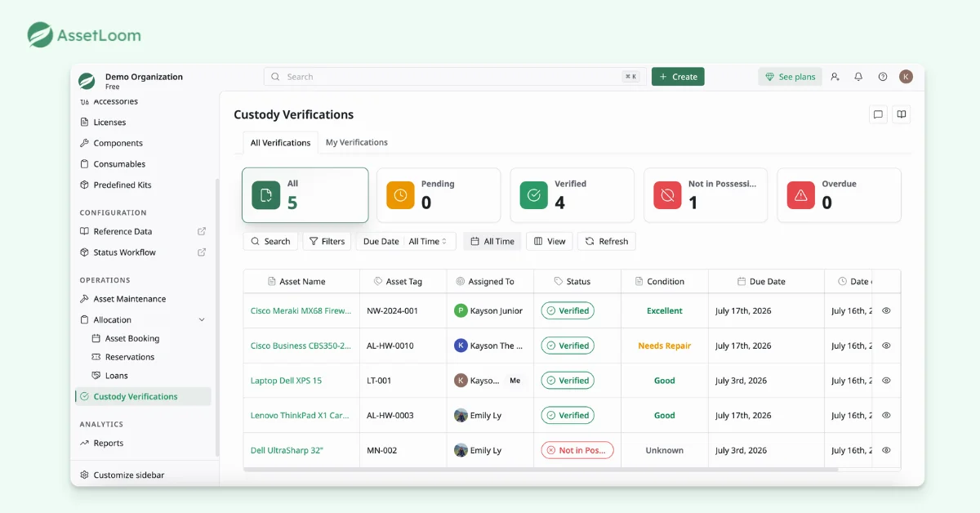Viewport: 980px width, 513px height.
Task: Open the invite user icon in header
Action: point(835,77)
